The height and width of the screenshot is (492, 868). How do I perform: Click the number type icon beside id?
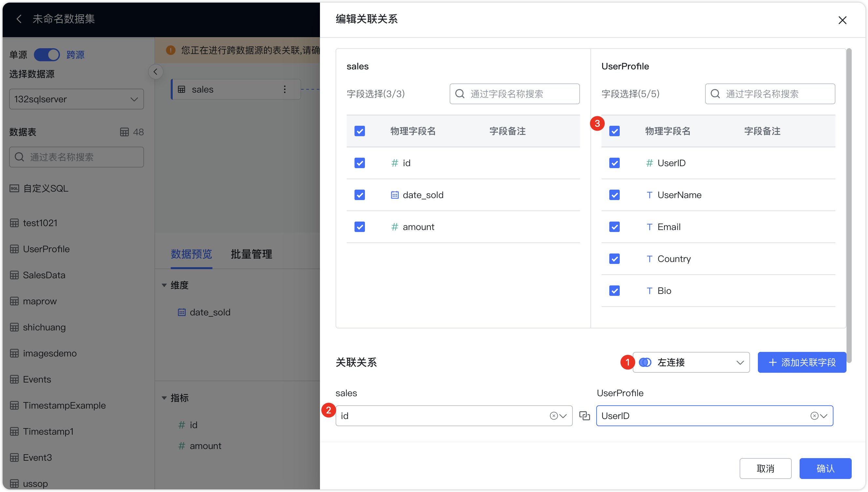pyautogui.click(x=394, y=163)
